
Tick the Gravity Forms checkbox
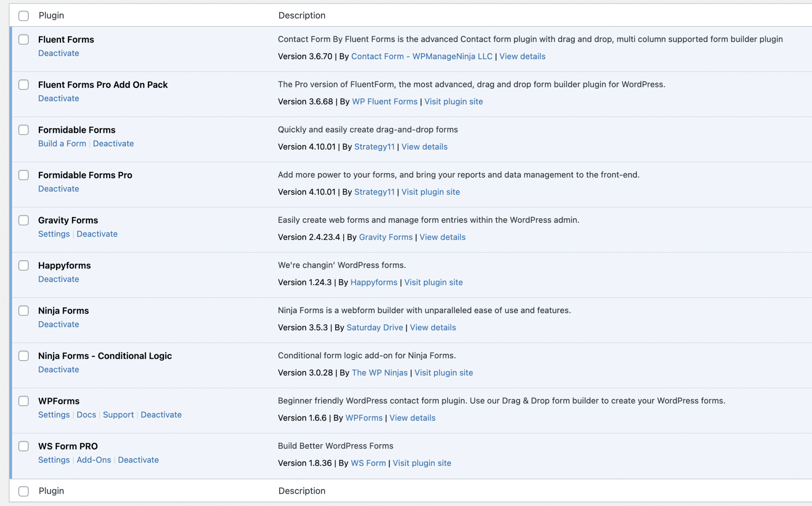[23, 220]
